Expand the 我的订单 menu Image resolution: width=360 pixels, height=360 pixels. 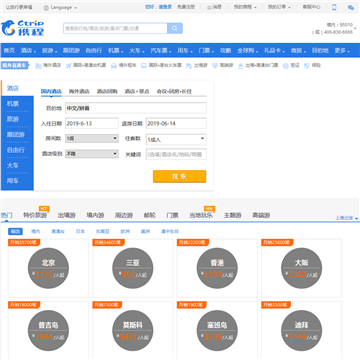pyautogui.click(x=279, y=7)
